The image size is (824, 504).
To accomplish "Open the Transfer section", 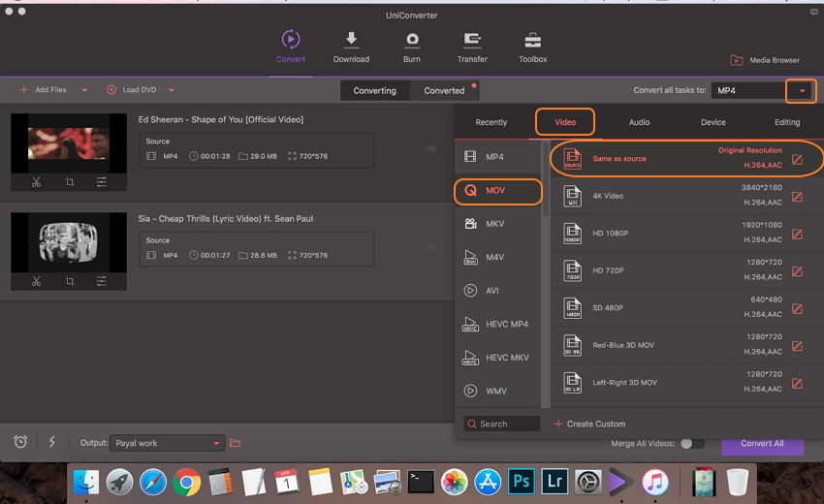I will click(x=472, y=47).
